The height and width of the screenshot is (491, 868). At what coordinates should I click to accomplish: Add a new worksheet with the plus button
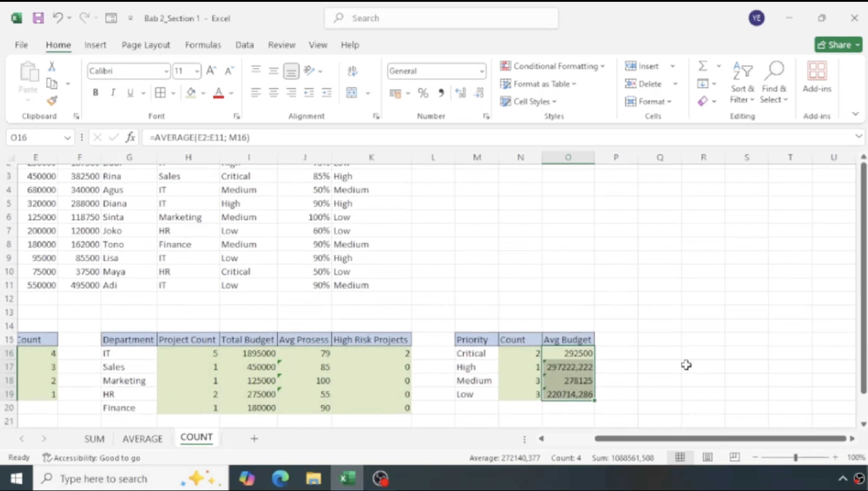(x=254, y=439)
